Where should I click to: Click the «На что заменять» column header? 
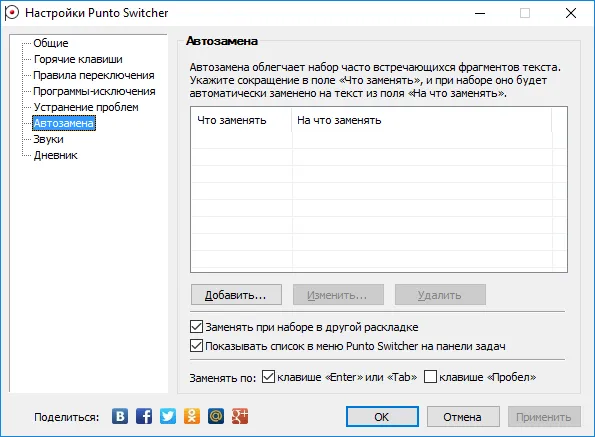[x=422, y=120]
